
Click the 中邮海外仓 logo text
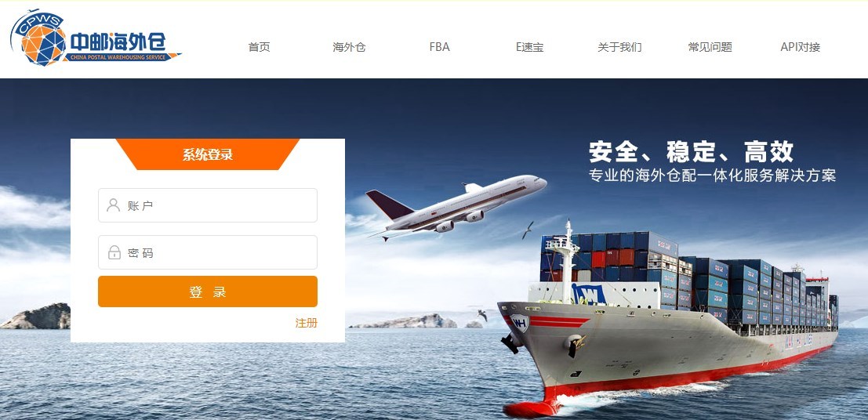pyautogui.click(x=118, y=42)
